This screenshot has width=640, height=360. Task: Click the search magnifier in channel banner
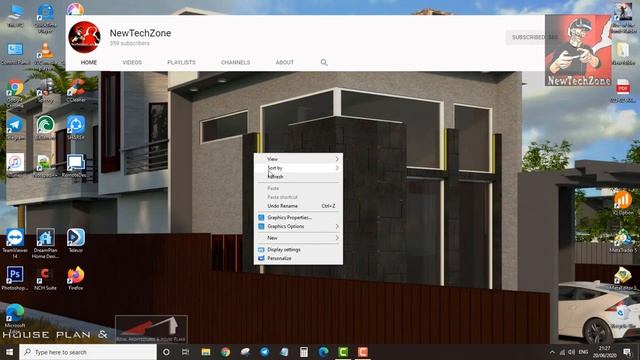click(324, 62)
